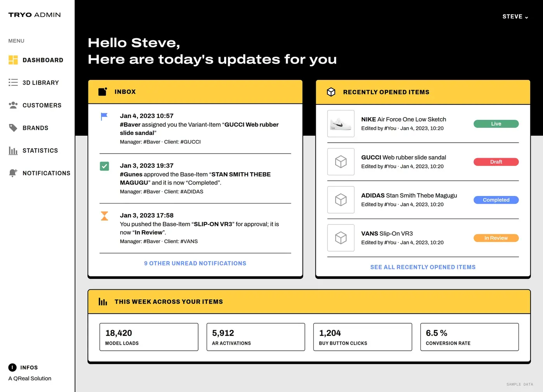Click the Notifications bell icon

(x=13, y=173)
